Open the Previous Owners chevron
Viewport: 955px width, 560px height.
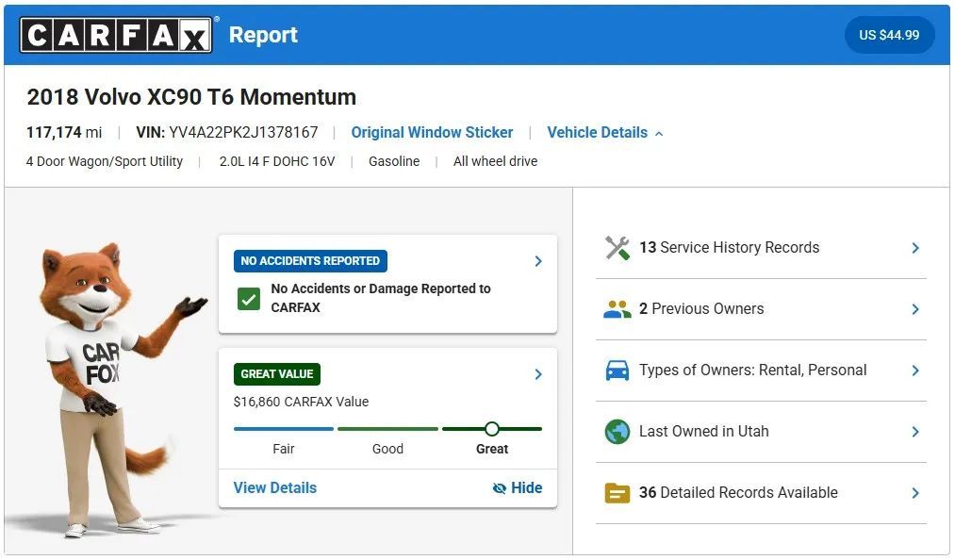pyautogui.click(x=915, y=309)
